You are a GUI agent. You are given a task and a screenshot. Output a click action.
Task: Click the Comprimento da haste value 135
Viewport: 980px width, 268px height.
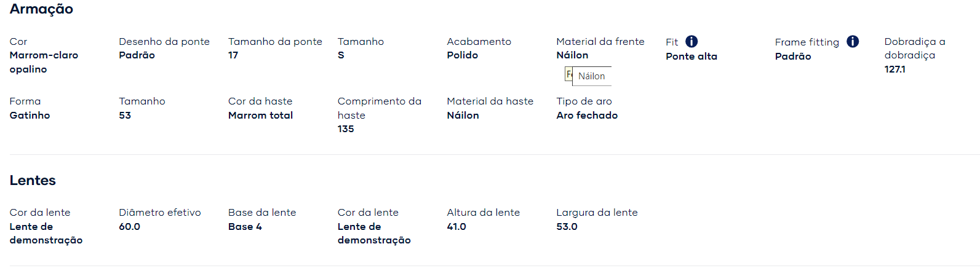click(x=346, y=128)
